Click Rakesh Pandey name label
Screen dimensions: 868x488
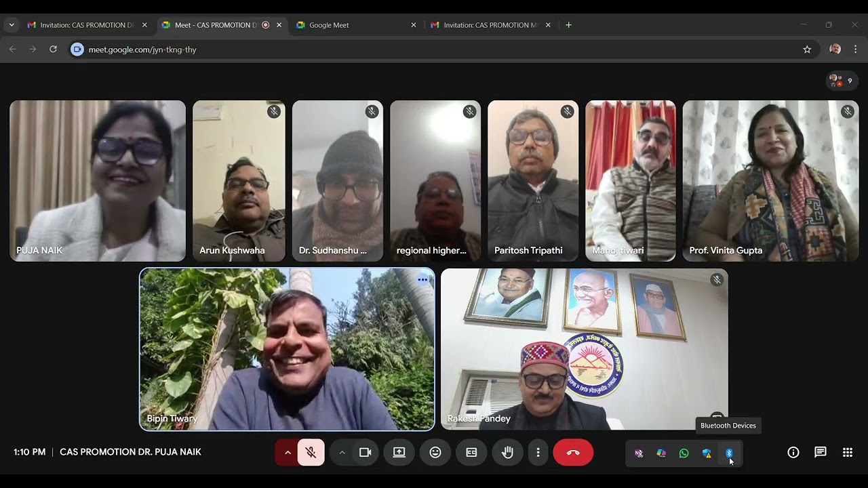tap(479, 419)
